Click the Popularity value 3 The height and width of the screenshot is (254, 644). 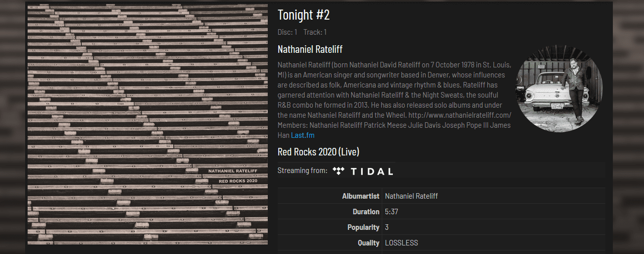tap(387, 227)
